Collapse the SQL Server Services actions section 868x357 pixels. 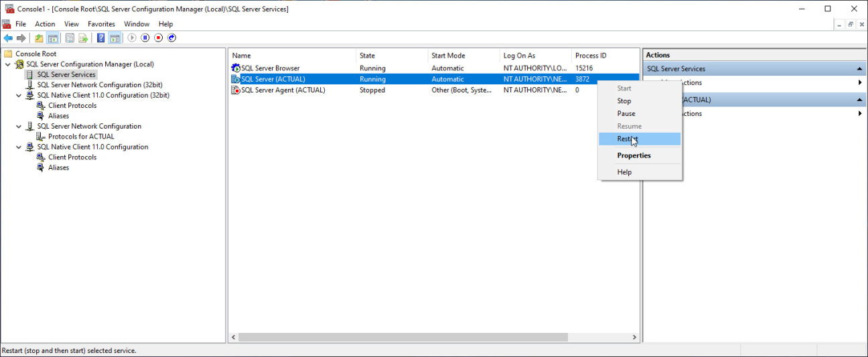point(859,69)
